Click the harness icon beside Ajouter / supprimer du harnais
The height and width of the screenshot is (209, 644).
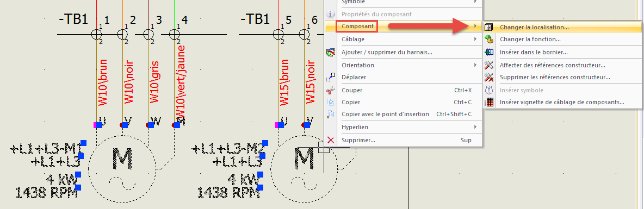331,52
